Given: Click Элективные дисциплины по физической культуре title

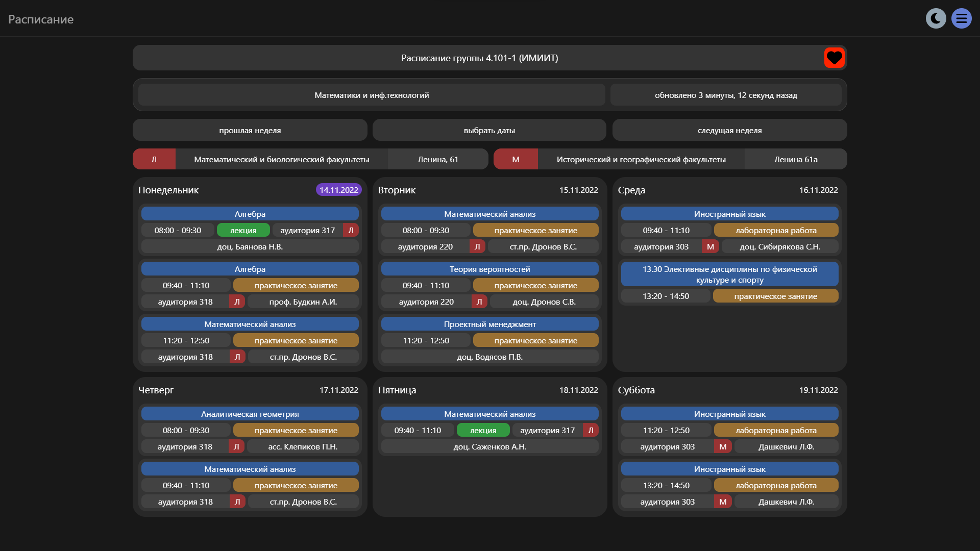Looking at the screenshot, I should click(x=730, y=274).
